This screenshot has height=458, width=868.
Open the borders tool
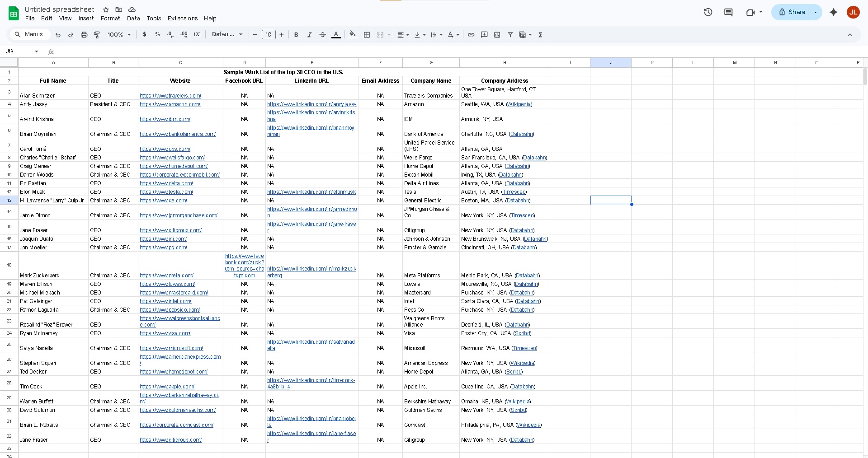367,35
